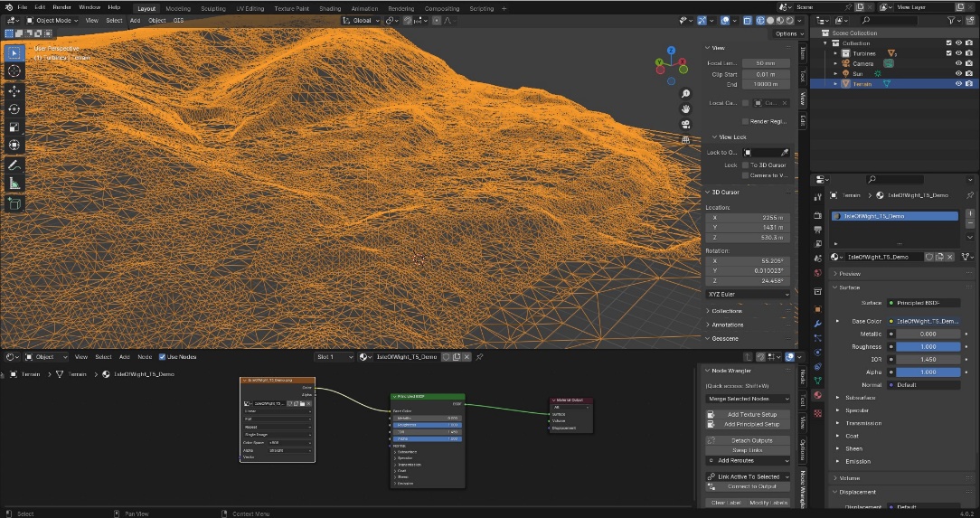
Task: Expand Terrain object in outliner
Action: click(835, 84)
